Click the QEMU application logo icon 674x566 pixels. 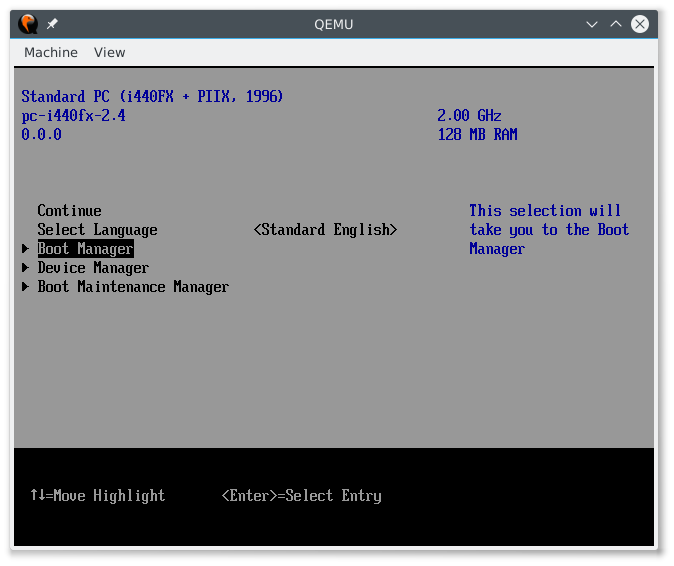28,24
